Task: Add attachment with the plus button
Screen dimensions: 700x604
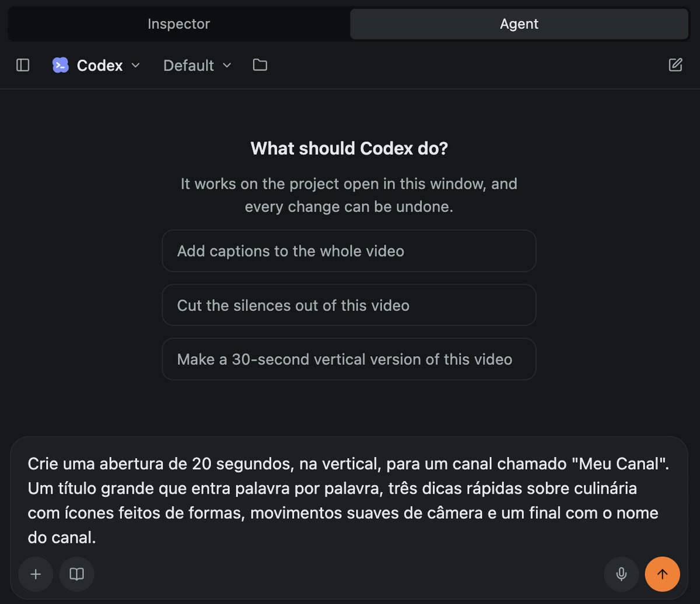Action: 36,574
